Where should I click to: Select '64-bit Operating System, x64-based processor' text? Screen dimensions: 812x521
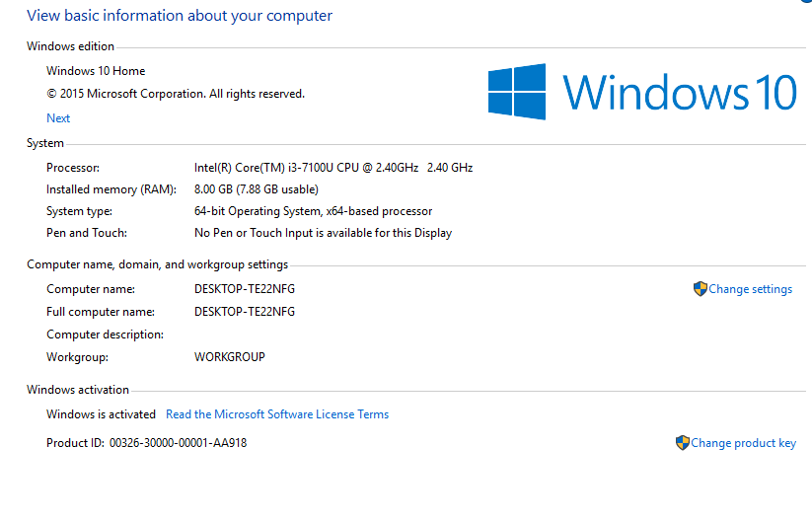[x=314, y=211]
